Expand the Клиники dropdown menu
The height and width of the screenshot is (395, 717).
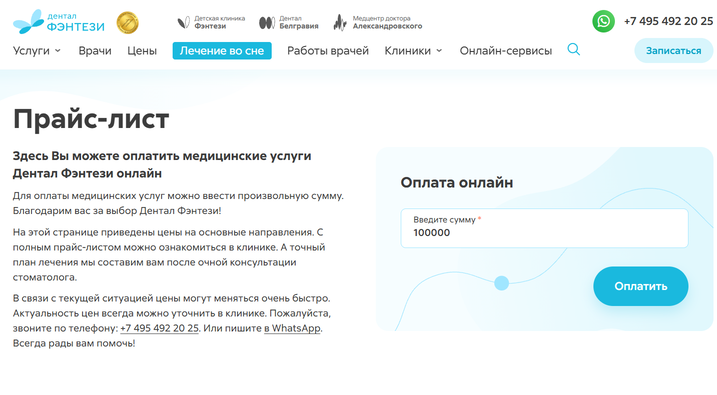[413, 51]
